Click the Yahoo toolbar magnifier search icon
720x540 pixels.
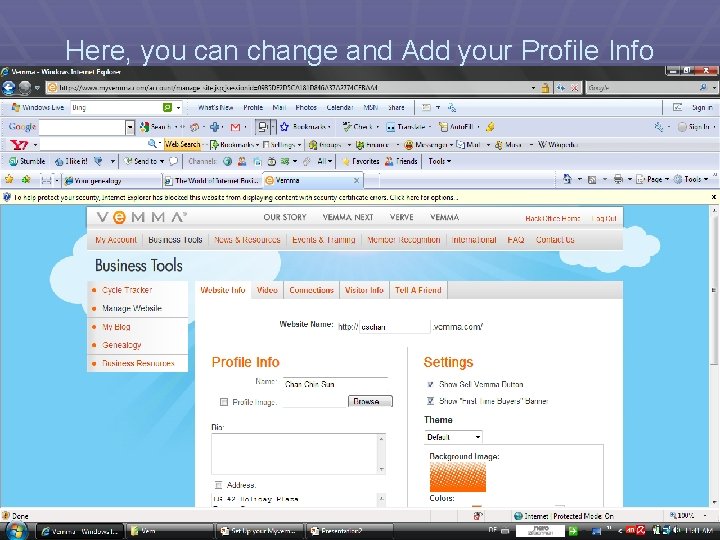point(152,144)
